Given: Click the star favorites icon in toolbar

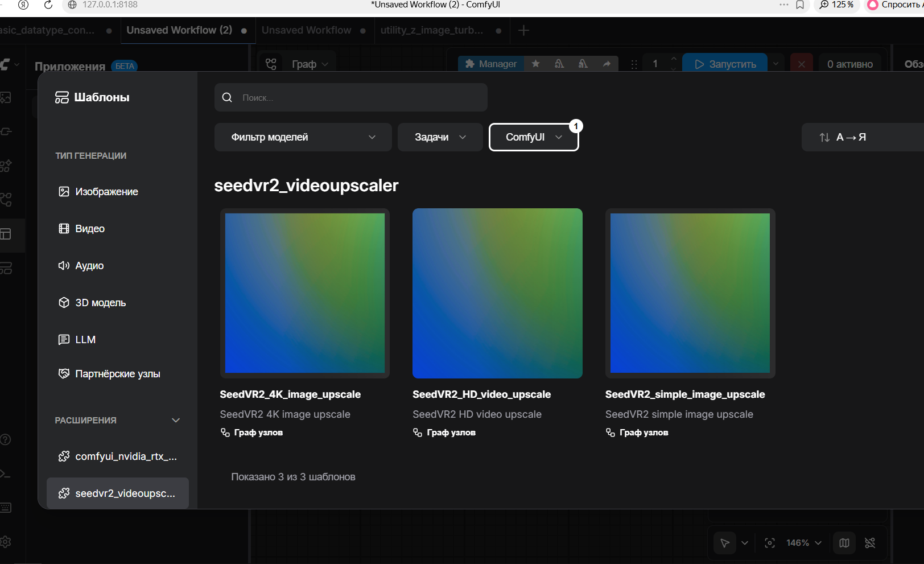Looking at the screenshot, I should pyautogui.click(x=535, y=64).
